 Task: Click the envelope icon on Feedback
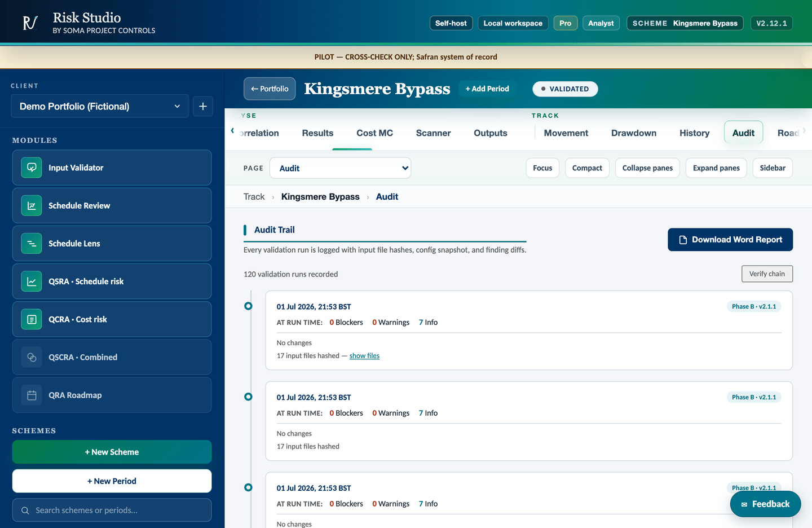click(x=744, y=504)
